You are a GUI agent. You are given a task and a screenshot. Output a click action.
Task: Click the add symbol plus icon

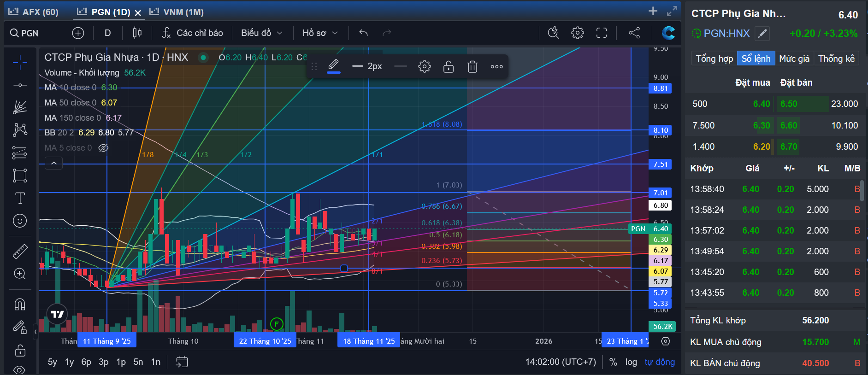78,33
